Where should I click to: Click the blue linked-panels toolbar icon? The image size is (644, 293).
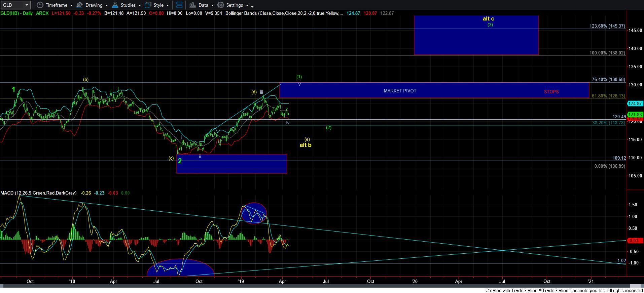click(x=179, y=5)
